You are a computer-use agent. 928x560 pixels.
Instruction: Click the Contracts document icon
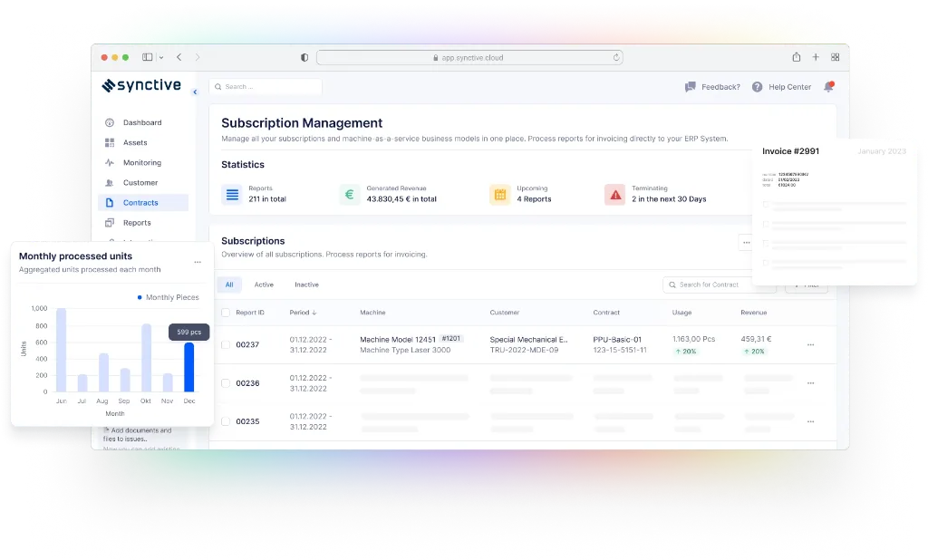[x=110, y=202]
